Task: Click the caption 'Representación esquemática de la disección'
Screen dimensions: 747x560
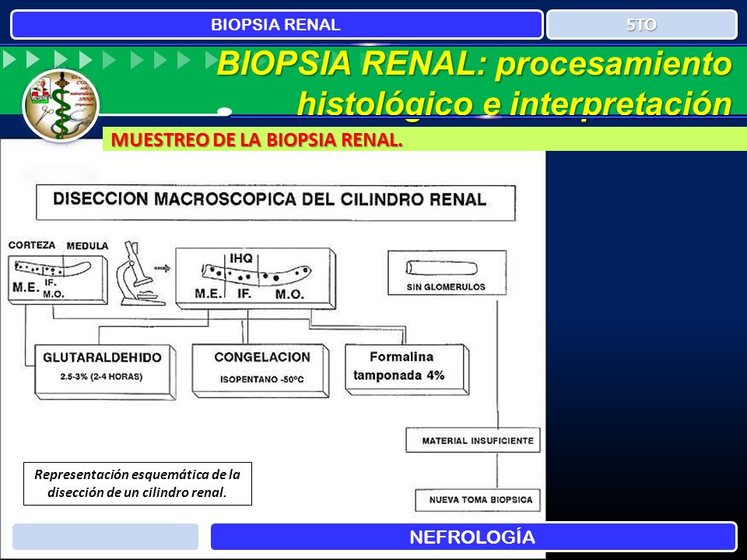Action: [x=137, y=483]
